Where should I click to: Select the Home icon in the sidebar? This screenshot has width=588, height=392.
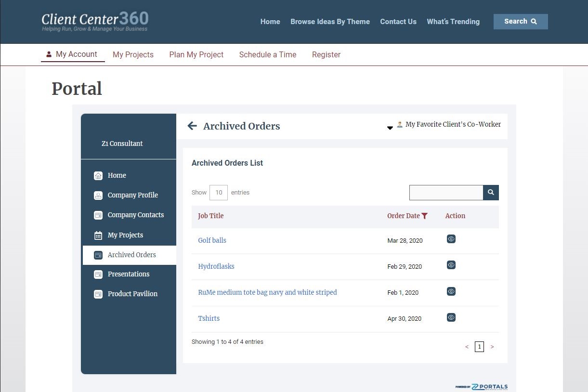point(99,175)
